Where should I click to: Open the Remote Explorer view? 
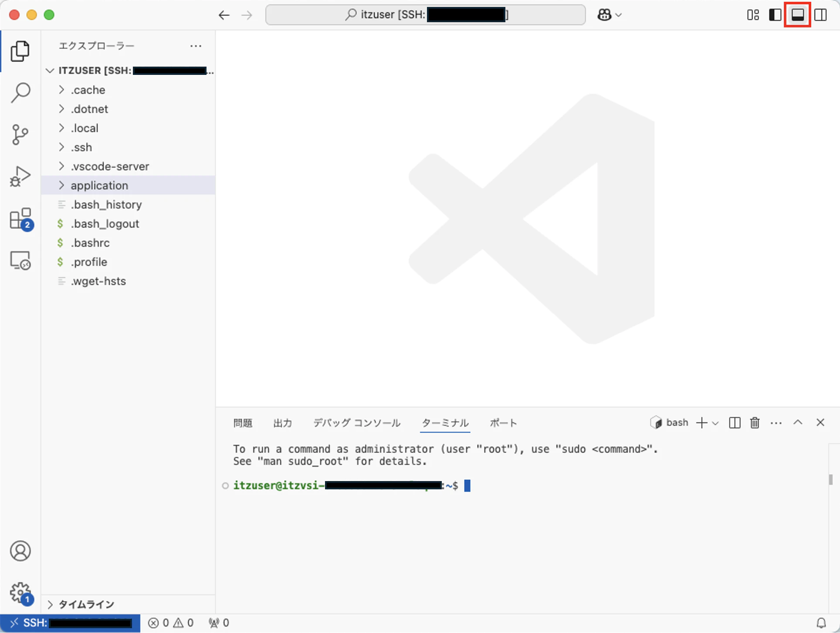[20, 260]
